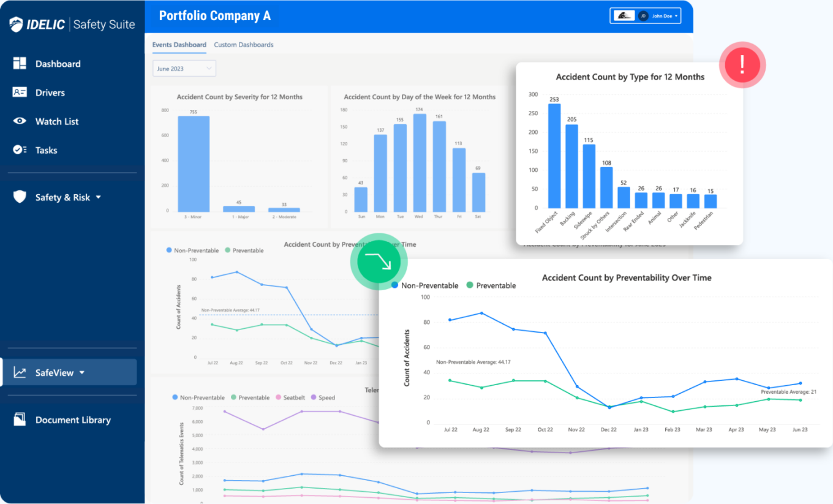Click 'Jun 23' axis label in popup chart
The width and height of the screenshot is (833, 504).
[800, 430]
